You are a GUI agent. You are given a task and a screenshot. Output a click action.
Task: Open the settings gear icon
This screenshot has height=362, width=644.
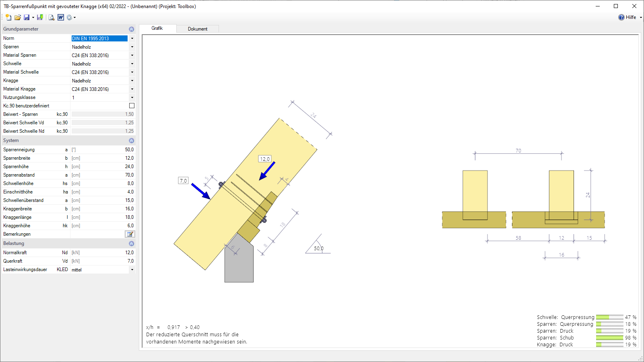[69, 17]
